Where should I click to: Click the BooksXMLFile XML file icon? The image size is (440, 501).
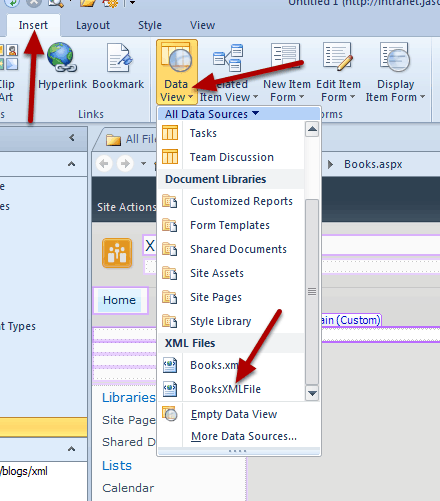click(x=170, y=389)
